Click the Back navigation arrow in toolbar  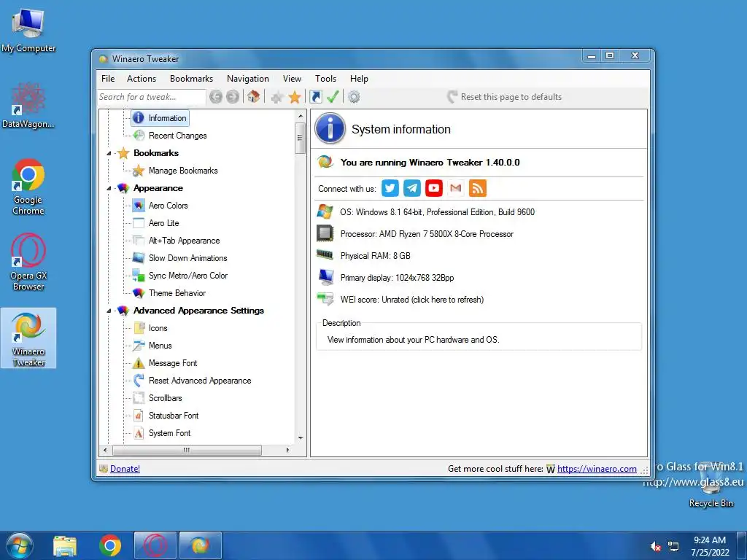pos(216,97)
